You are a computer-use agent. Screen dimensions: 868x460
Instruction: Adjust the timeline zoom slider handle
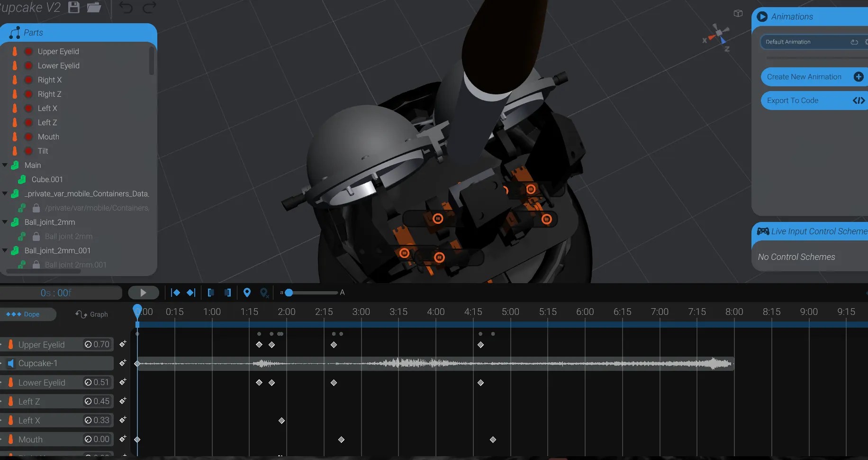pyautogui.click(x=289, y=293)
